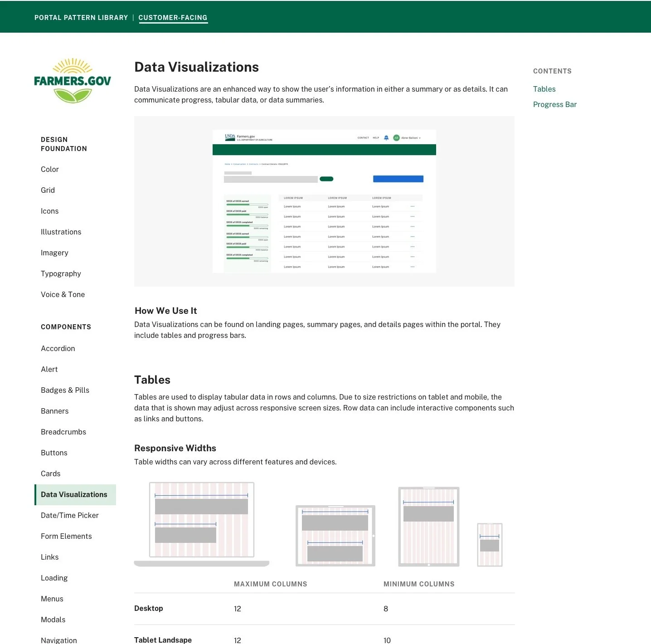Image resolution: width=651 pixels, height=644 pixels.
Task: Open the Breadcrumbs component page
Action: coord(63,432)
